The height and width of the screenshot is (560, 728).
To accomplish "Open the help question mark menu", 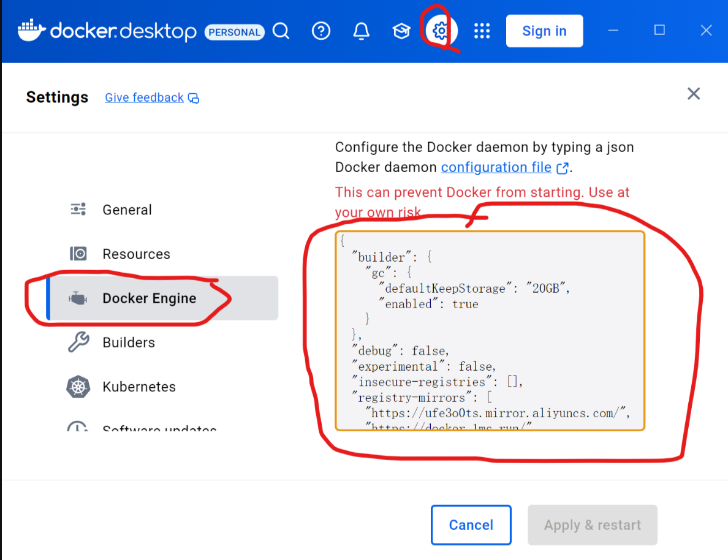I will pyautogui.click(x=321, y=31).
